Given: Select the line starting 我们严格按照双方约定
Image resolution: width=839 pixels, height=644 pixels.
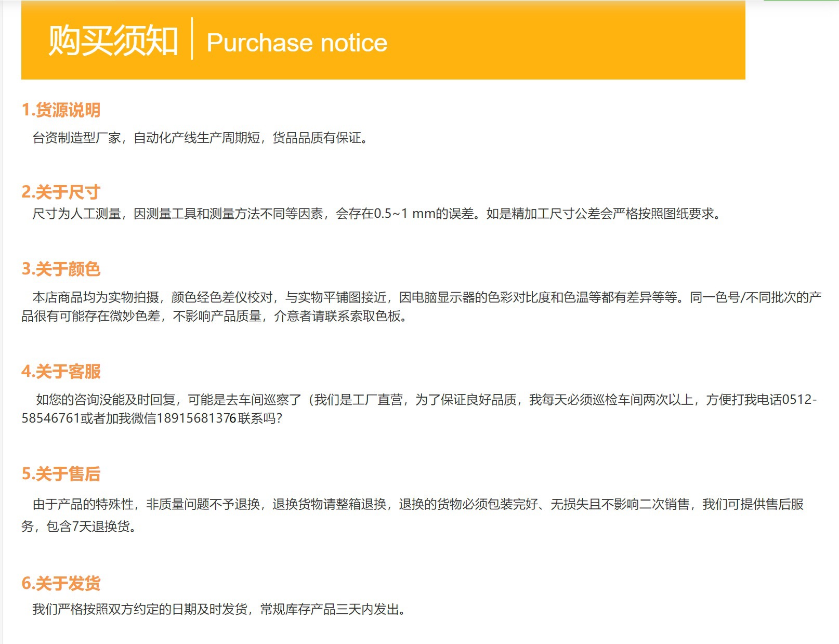Looking at the screenshot, I should coord(219,609).
